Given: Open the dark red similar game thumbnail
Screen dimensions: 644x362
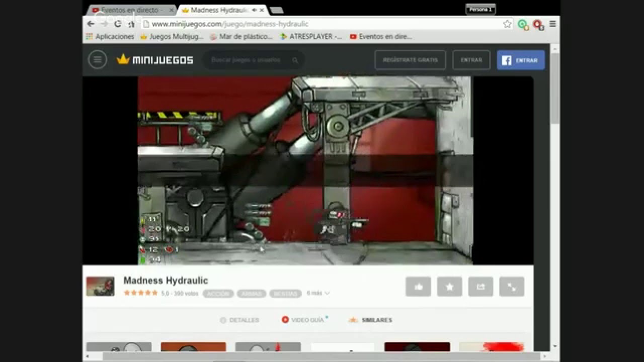Looking at the screenshot, I should [x=417, y=346].
